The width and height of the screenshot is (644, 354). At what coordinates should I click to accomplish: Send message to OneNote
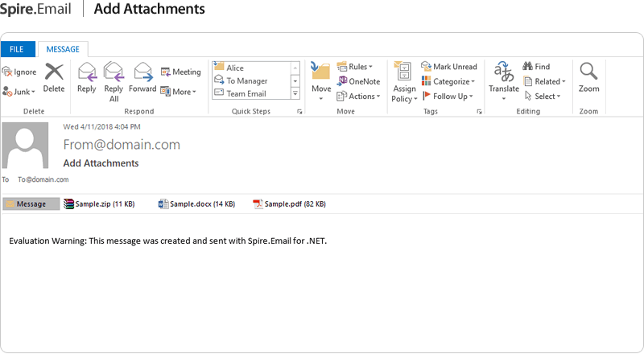(x=358, y=81)
